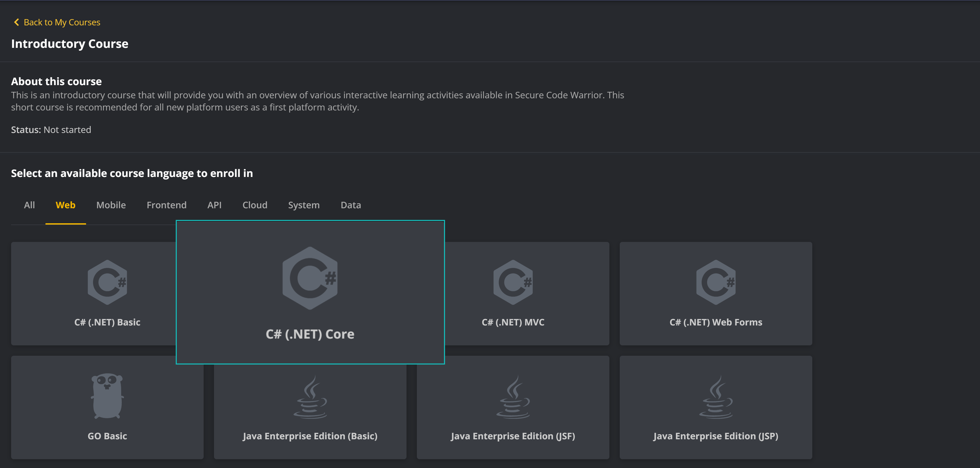Click the About this course heading
This screenshot has height=468, width=980.
pos(56,81)
